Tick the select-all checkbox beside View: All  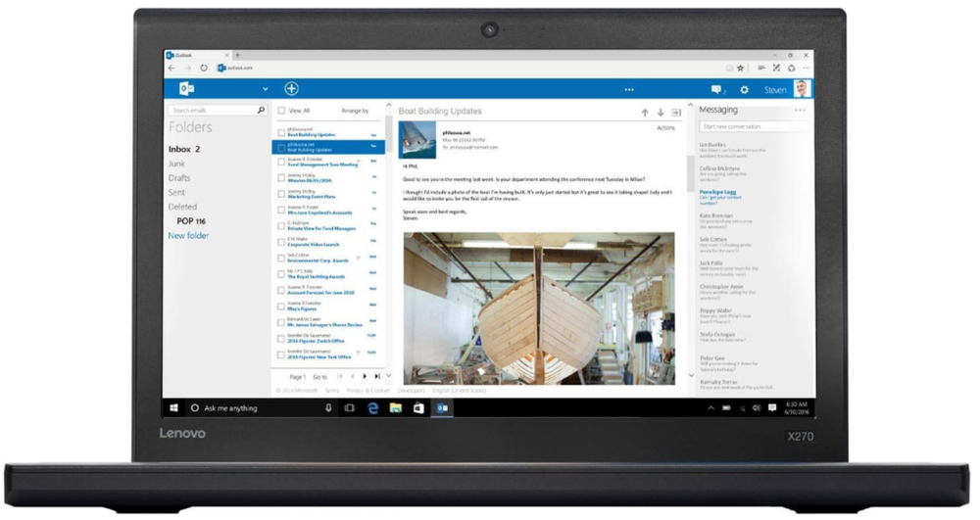coord(281,111)
